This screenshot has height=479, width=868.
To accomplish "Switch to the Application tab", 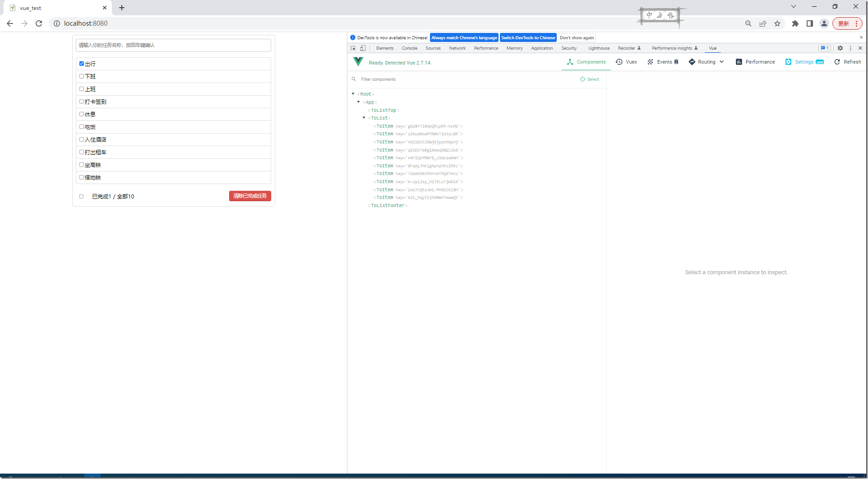I will [x=542, y=48].
